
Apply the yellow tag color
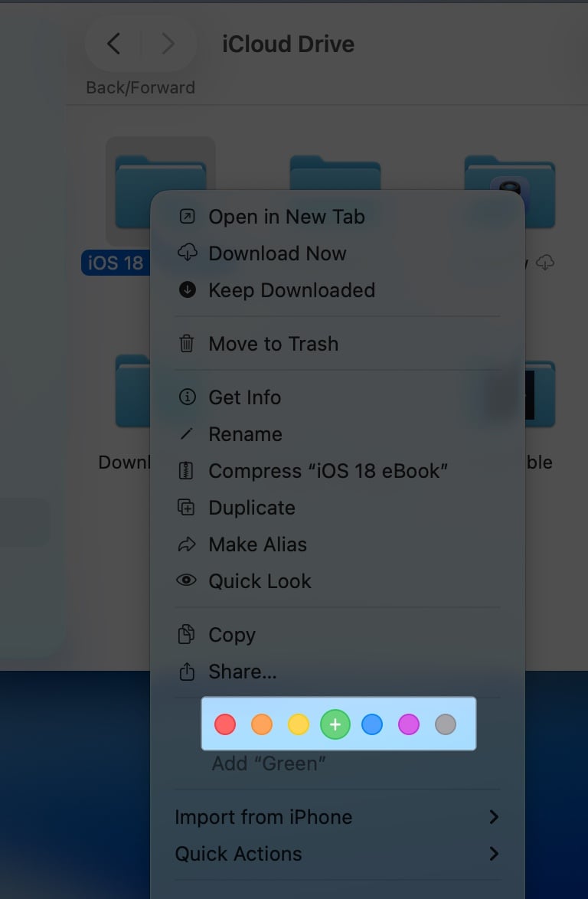pos(299,724)
